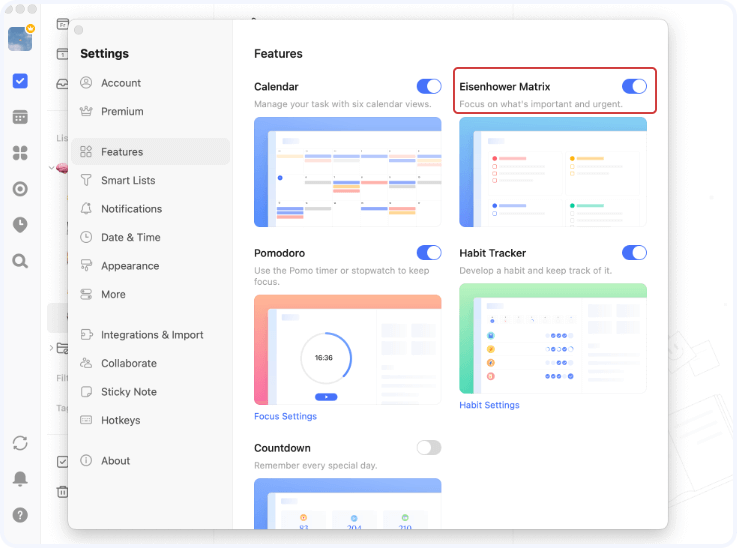Screen dimensions: 737x548
Task: Open Collaborate settings
Action: coord(150,363)
